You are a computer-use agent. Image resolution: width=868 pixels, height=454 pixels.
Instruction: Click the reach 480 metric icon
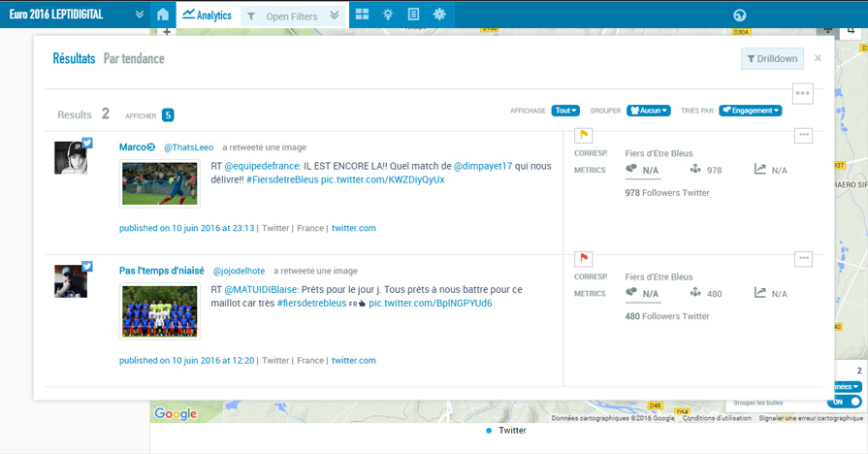click(695, 292)
